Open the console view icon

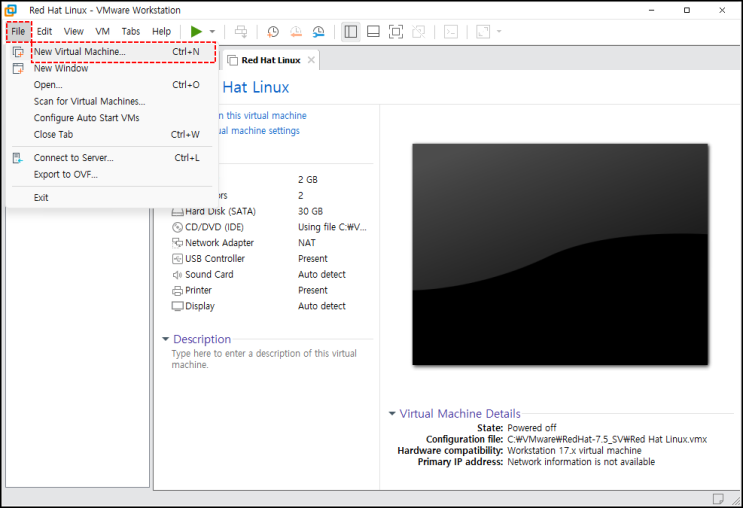451,32
